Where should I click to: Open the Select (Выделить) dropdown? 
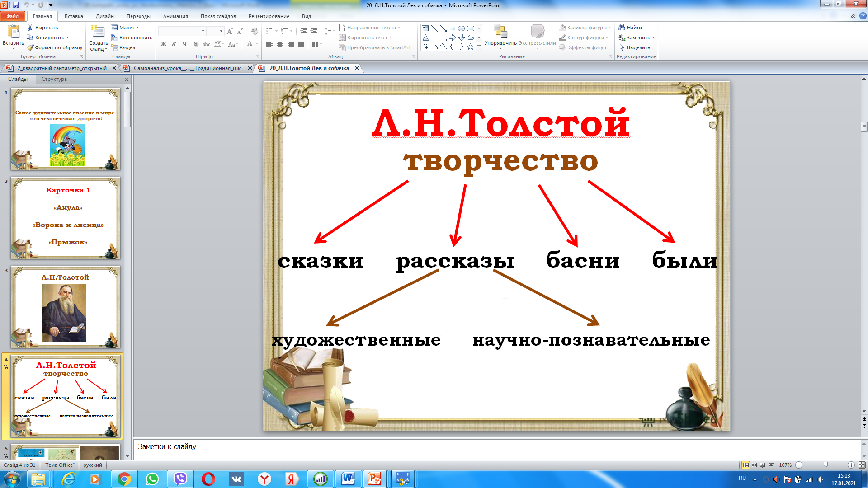pos(637,47)
